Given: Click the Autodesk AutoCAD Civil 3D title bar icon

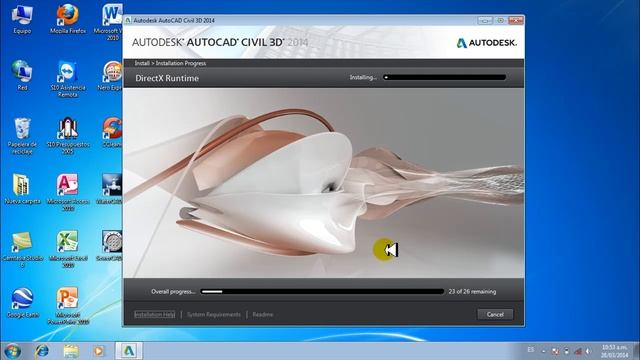Looking at the screenshot, I should pyautogui.click(x=128, y=20).
